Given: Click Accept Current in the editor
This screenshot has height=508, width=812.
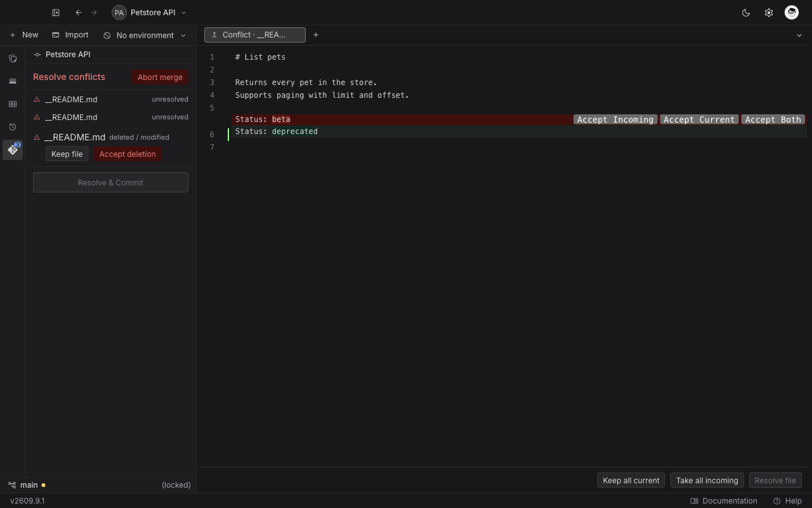Looking at the screenshot, I should [699, 119].
